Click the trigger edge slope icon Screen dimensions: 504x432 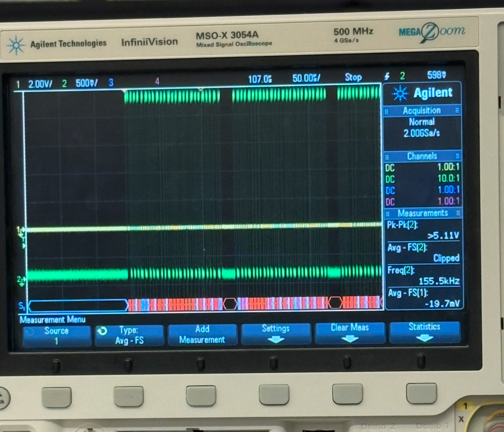pyautogui.click(x=387, y=77)
